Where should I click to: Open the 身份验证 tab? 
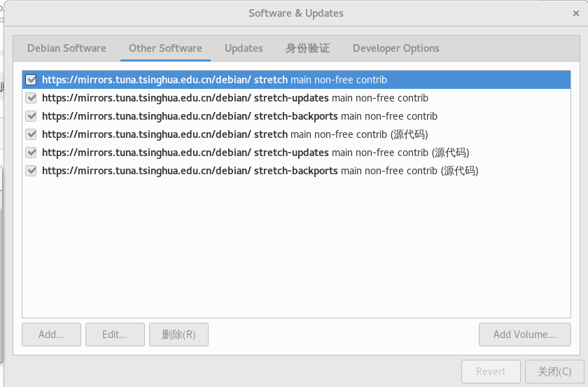(307, 48)
